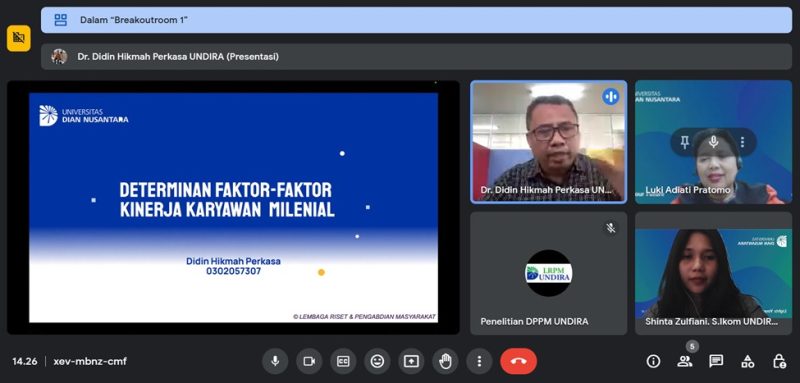
Task: Click the Dalam "Breakoutroom 1" banner
Action: [416, 20]
